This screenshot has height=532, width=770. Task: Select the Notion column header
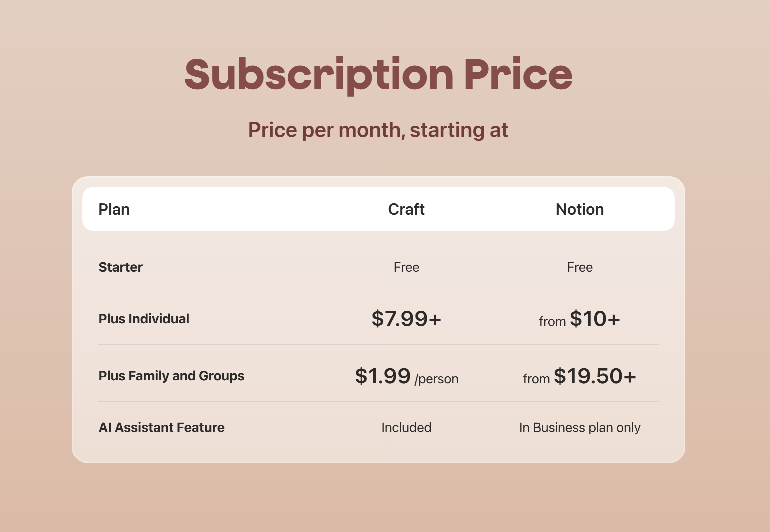[x=580, y=209]
